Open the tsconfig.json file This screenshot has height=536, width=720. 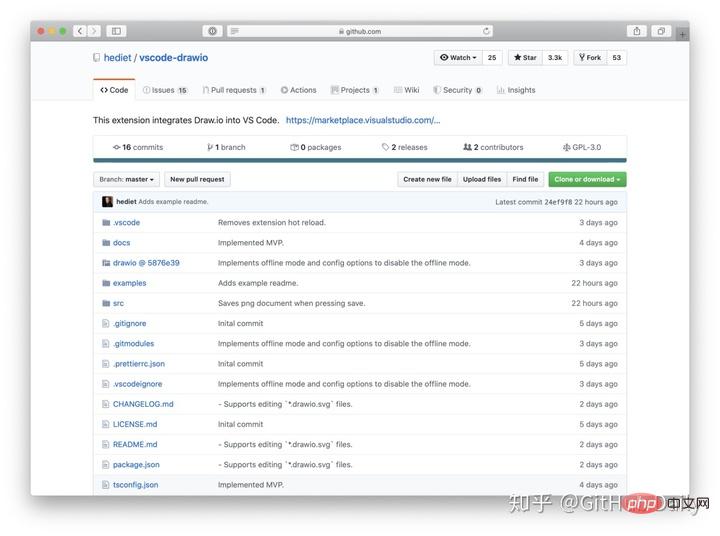click(x=135, y=485)
